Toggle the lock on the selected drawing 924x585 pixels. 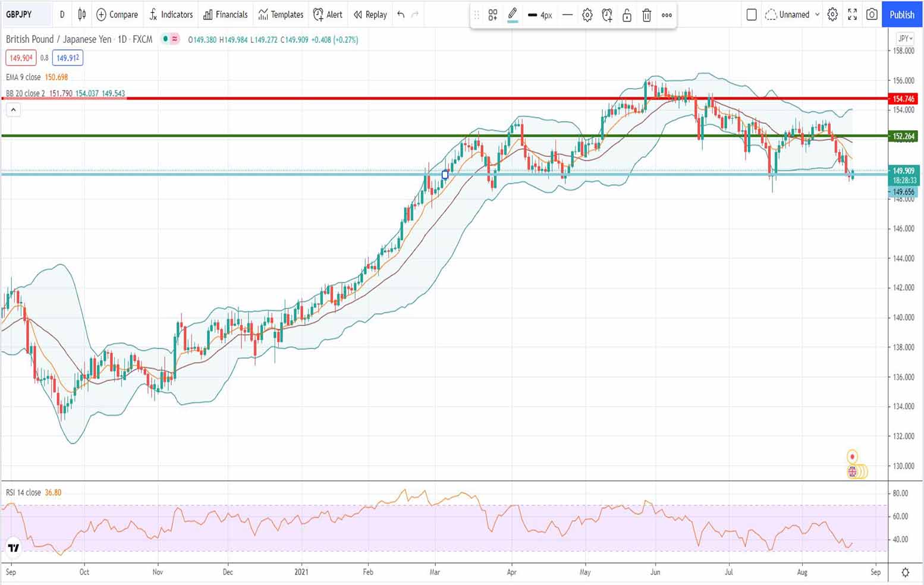(627, 15)
